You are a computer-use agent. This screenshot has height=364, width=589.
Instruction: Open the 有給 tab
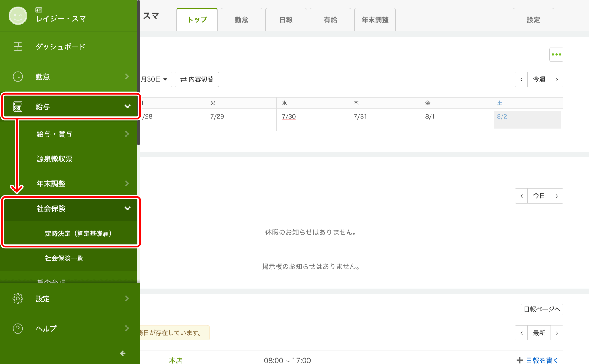coord(330,20)
